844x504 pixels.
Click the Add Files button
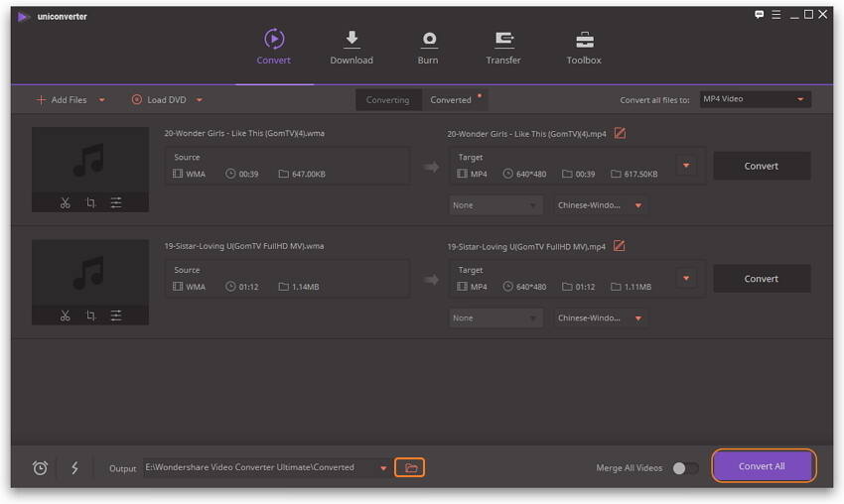tap(62, 100)
